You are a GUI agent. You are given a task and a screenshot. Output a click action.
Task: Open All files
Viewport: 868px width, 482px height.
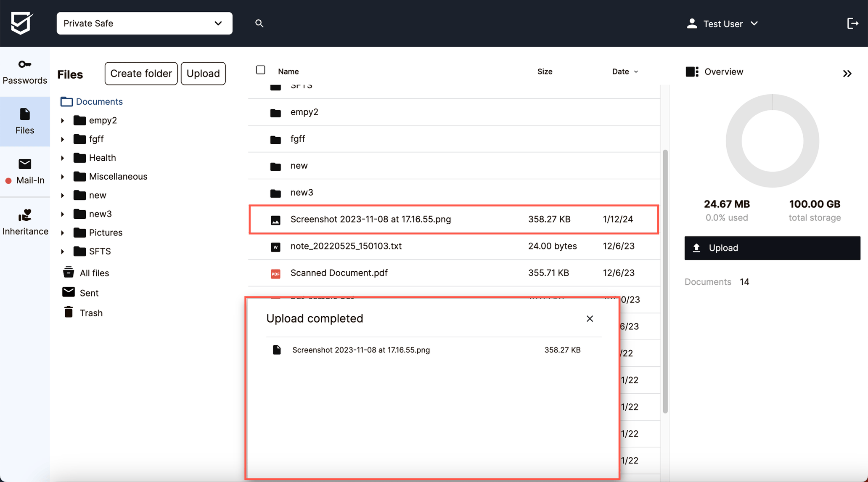click(94, 273)
